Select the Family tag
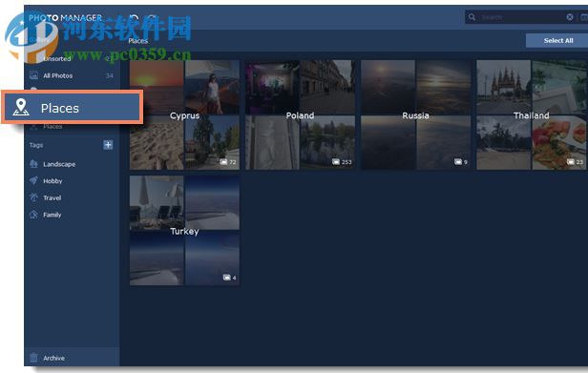This screenshot has height=373, width=588. (72, 215)
